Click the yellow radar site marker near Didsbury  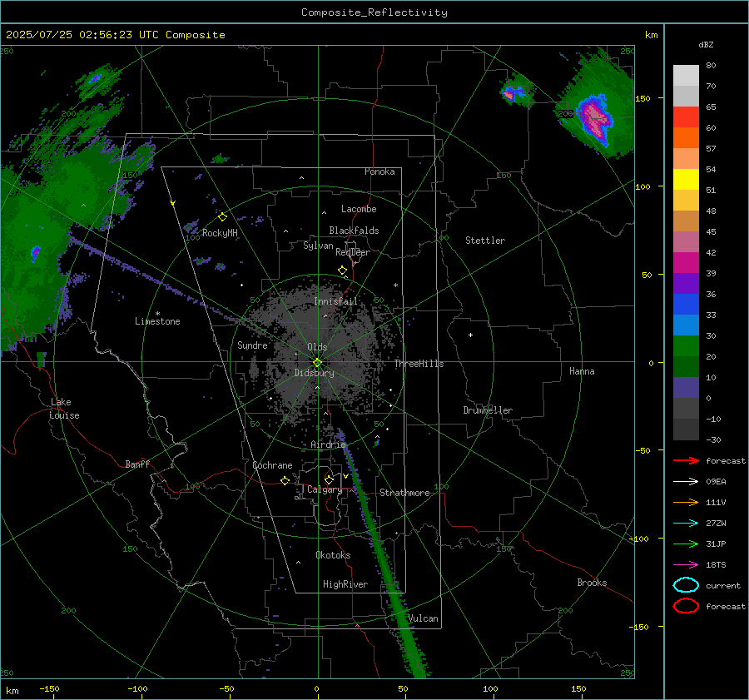click(318, 363)
